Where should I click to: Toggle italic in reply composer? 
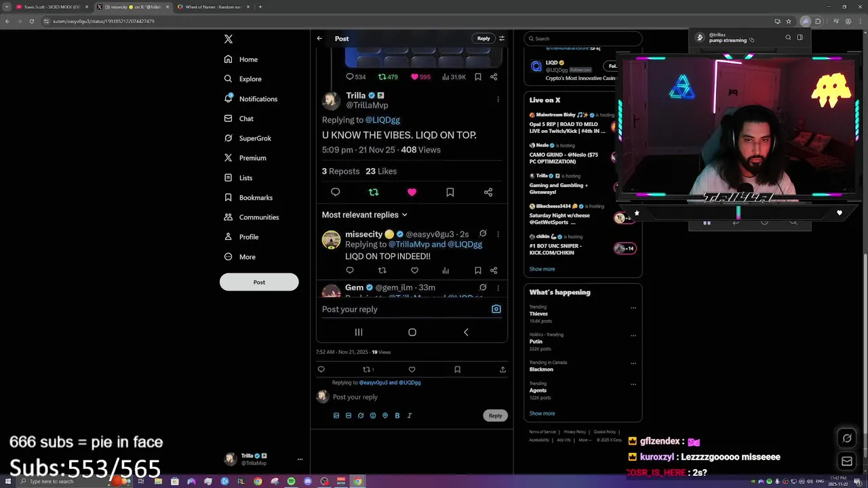[x=410, y=415]
